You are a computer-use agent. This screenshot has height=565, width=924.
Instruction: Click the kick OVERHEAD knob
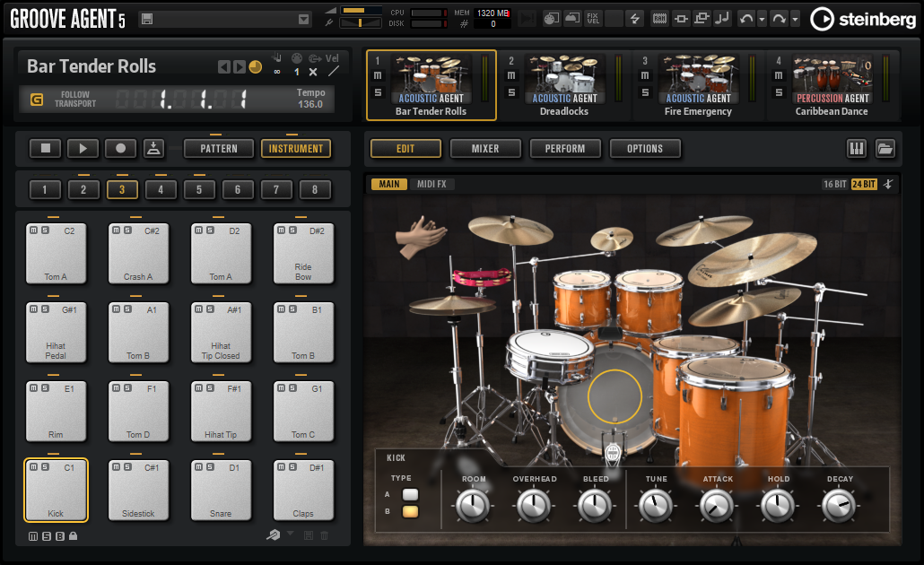534,506
